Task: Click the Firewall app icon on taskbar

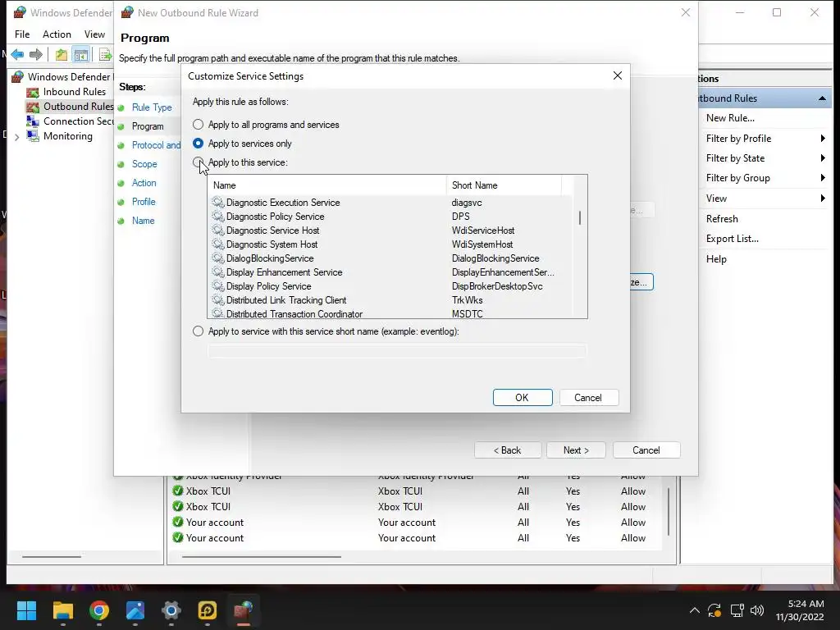Action: pos(243,610)
